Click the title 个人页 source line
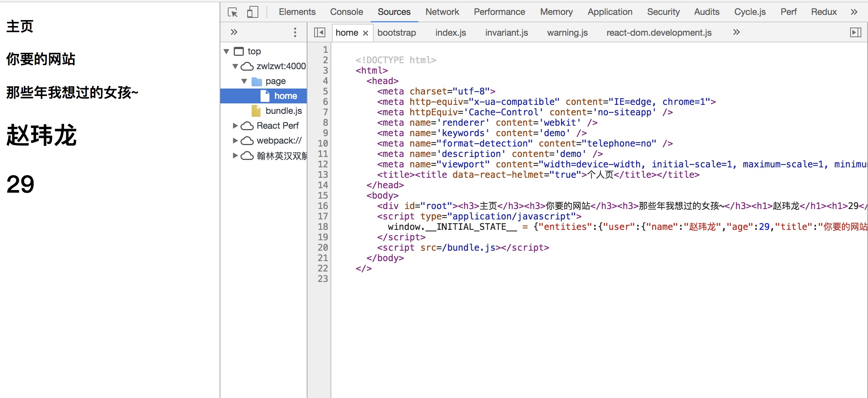The image size is (868, 398). coord(538,175)
